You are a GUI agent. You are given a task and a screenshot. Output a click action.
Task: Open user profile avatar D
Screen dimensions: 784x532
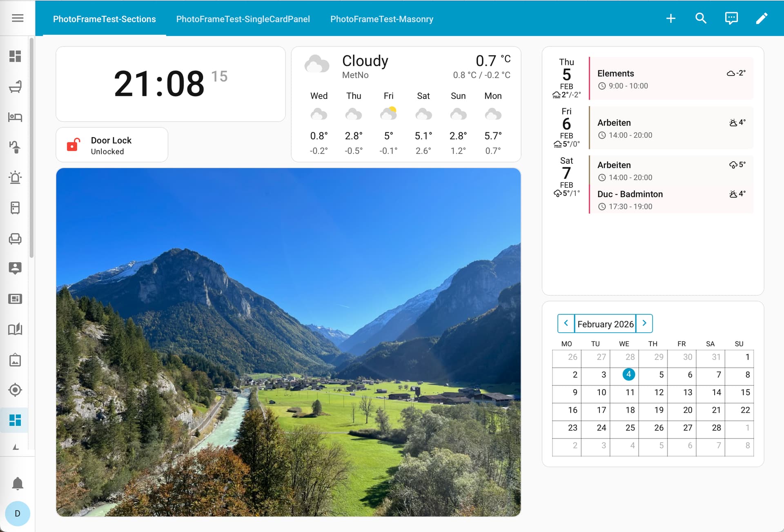[18, 513]
